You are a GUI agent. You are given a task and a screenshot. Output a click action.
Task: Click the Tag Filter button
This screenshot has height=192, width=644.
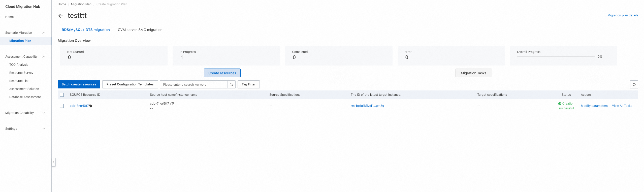click(249, 84)
